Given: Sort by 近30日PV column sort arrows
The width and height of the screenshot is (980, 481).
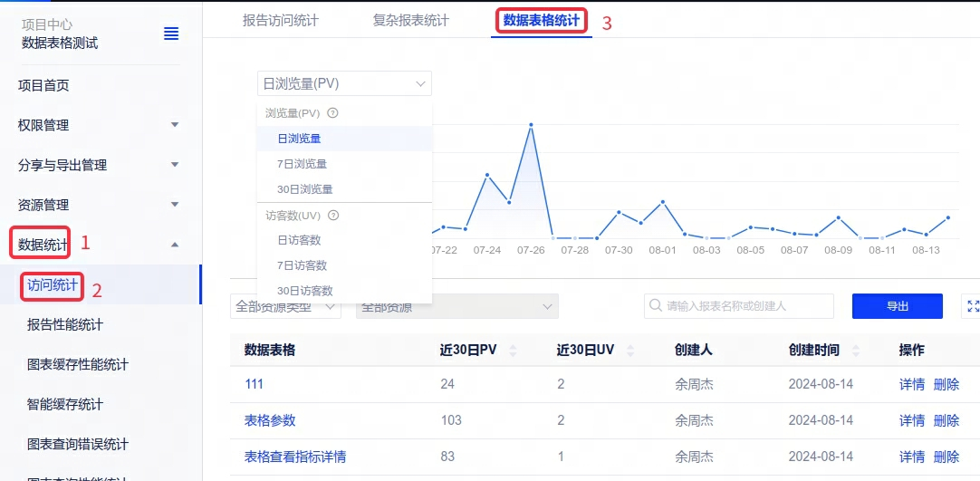Looking at the screenshot, I should click(x=513, y=351).
